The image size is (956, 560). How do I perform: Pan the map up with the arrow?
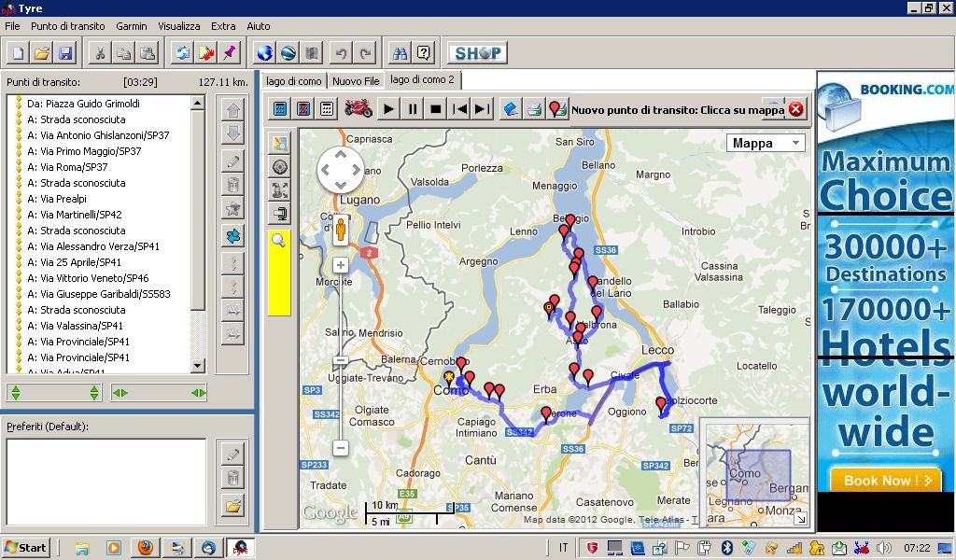(341, 154)
